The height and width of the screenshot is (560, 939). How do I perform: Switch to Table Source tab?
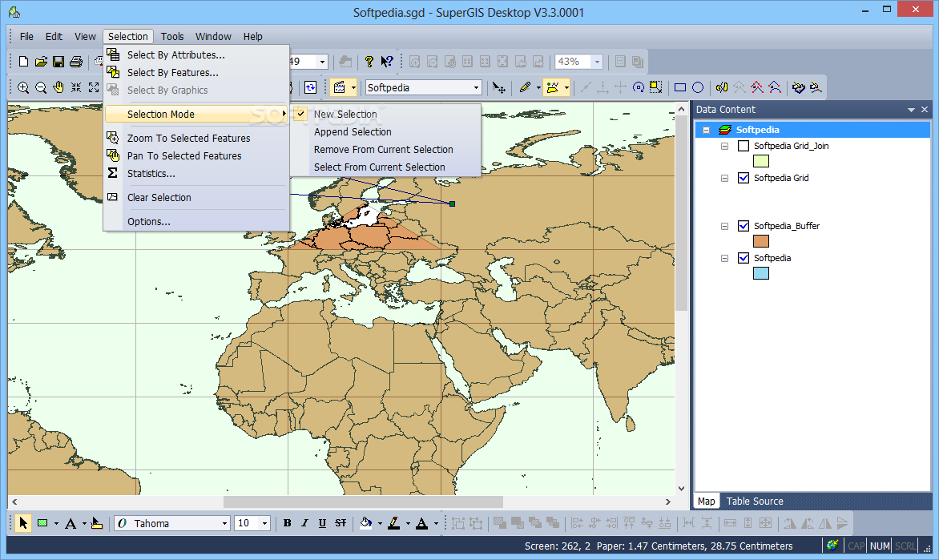click(755, 502)
